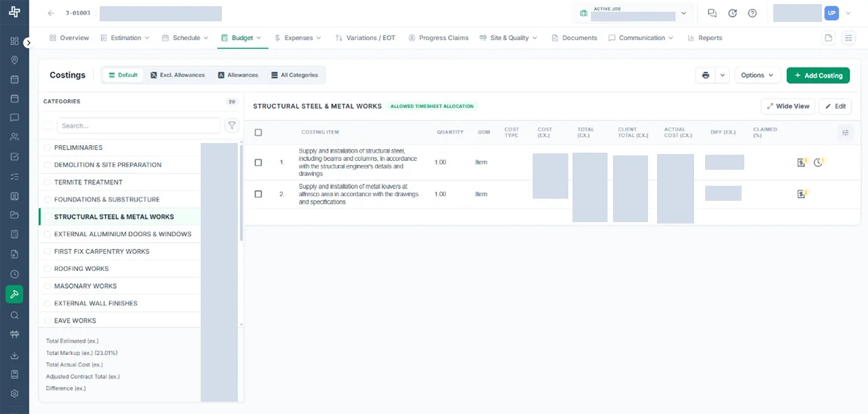
Task: Expand the Site & Quality menu
Action: [x=509, y=38]
